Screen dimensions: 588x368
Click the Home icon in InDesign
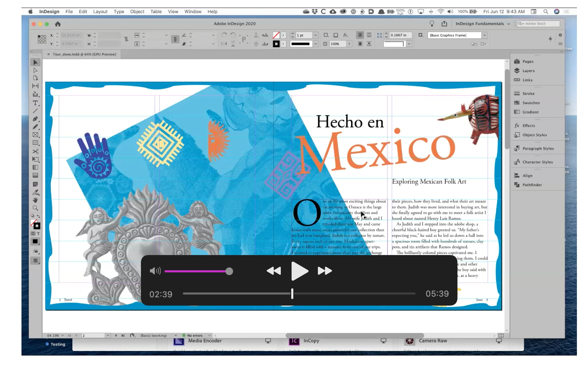point(58,24)
